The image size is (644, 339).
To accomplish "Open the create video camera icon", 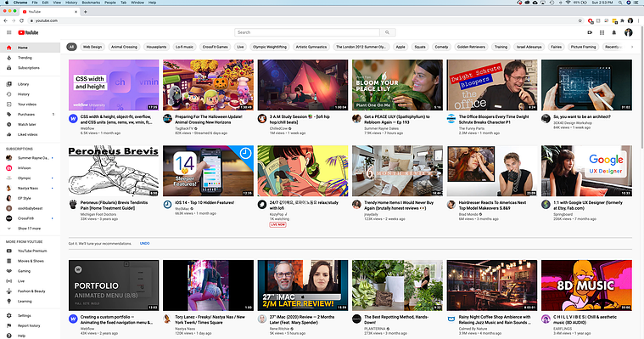I will 590,32.
